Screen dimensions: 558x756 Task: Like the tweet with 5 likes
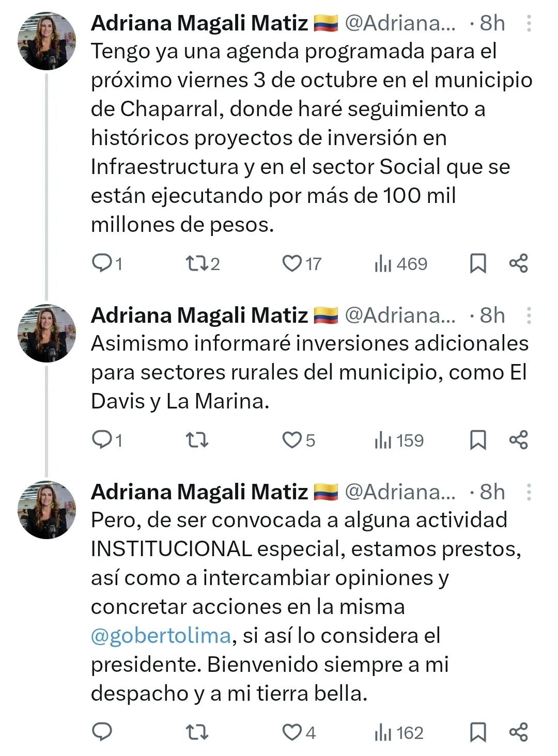[x=292, y=440]
